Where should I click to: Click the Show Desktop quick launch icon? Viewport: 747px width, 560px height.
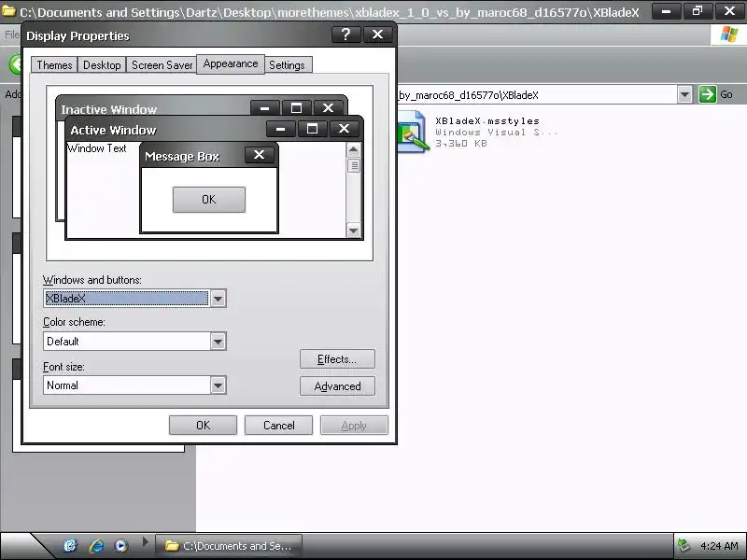70,545
